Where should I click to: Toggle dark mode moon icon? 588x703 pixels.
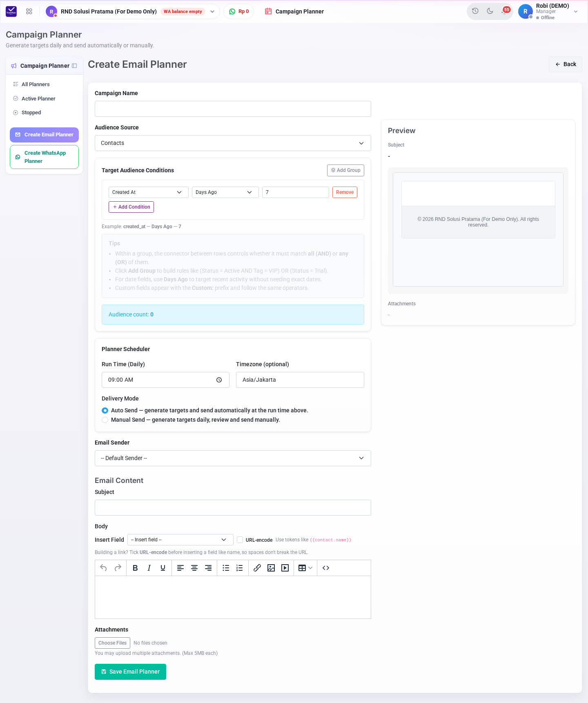tap(490, 11)
